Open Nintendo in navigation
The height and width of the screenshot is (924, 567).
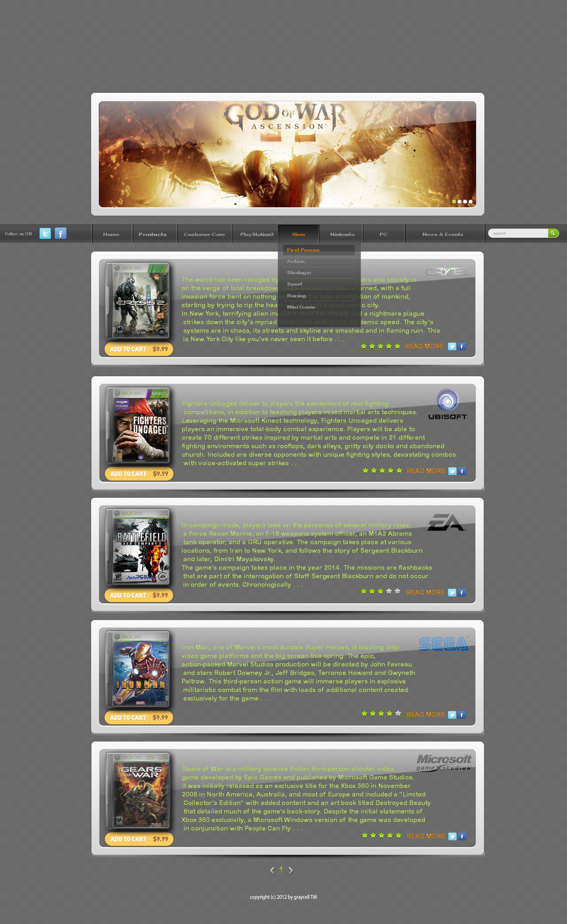click(x=342, y=235)
